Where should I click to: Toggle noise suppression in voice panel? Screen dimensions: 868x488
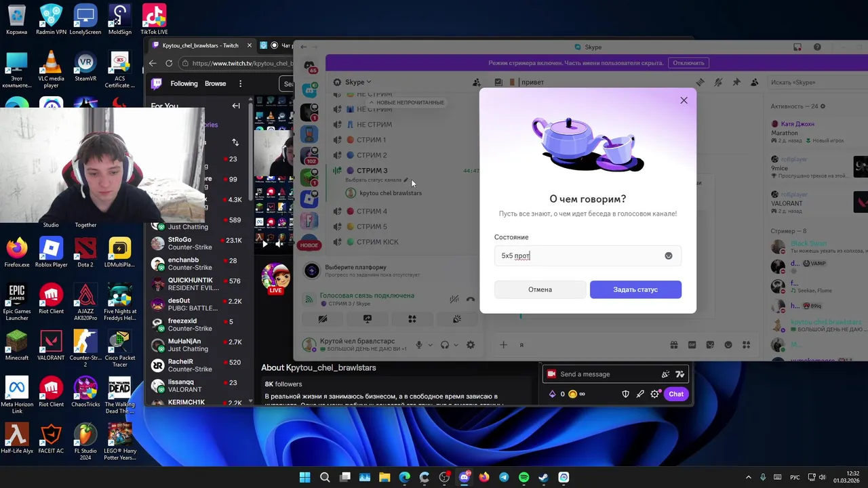(454, 299)
